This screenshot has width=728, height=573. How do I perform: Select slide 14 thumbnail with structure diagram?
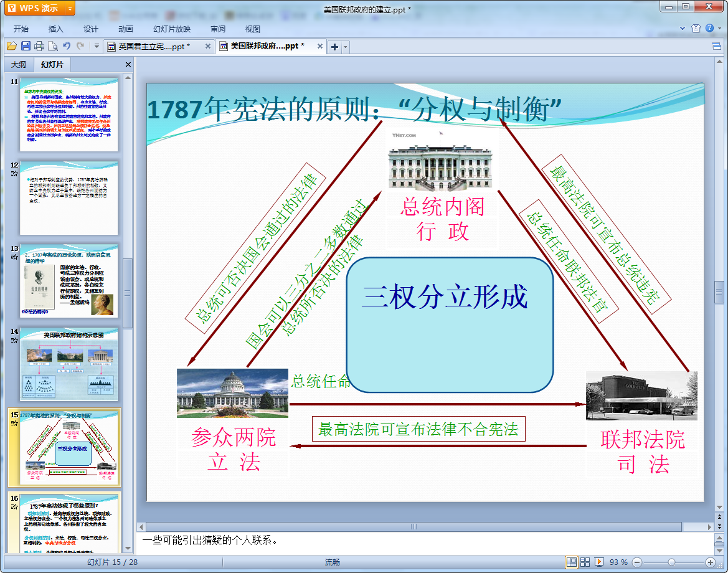(69, 364)
